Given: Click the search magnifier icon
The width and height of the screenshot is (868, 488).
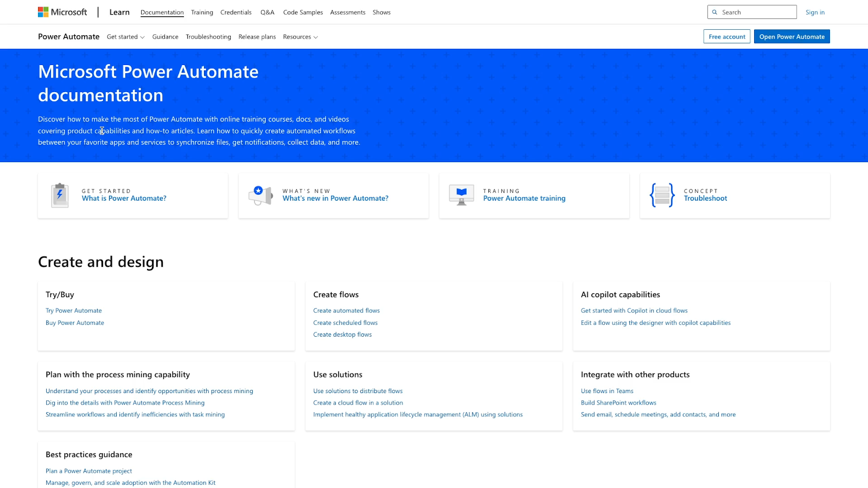Looking at the screenshot, I should [714, 12].
